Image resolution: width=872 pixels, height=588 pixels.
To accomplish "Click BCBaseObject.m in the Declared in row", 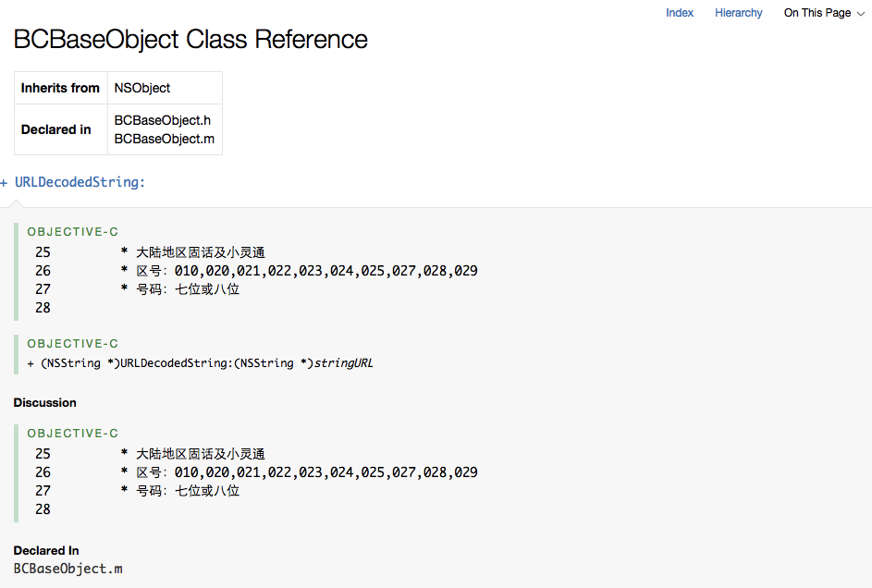I will click(x=165, y=139).
